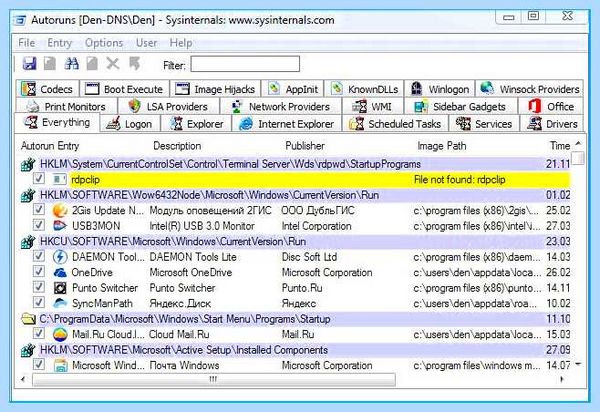Click the vertical scrollbar up arrow

tap(578, 143)
